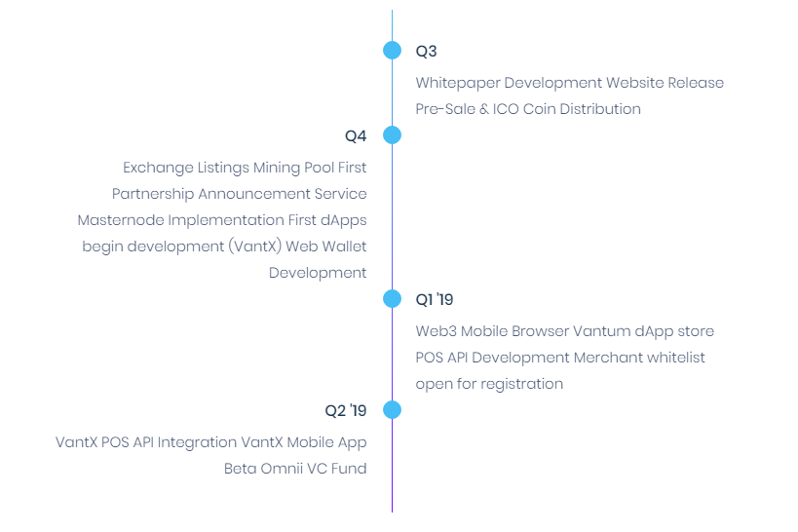Select the Q1 '19 timeline marker dot
Image resolution: width=798 pixels, height=532 pixels.
(x=392, y=298)
